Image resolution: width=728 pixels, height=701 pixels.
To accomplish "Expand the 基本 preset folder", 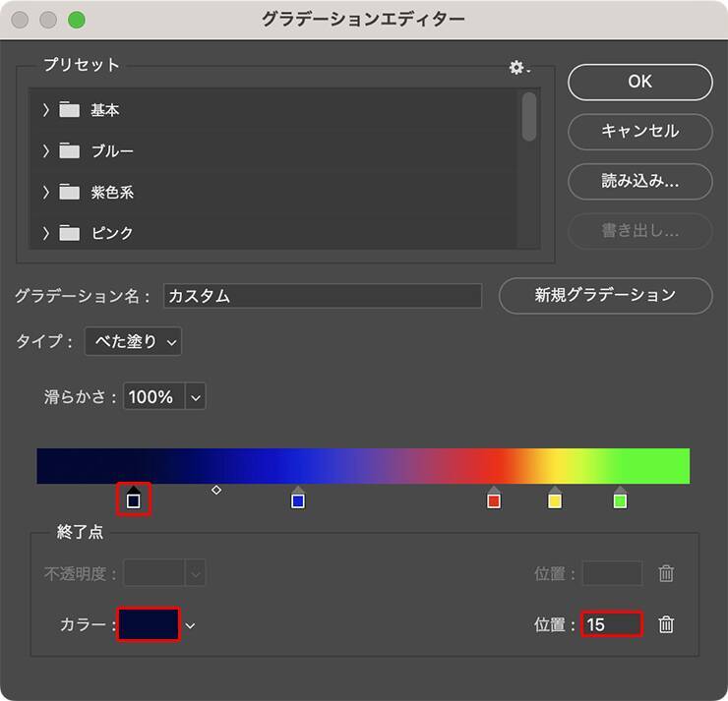I will 46,110.
